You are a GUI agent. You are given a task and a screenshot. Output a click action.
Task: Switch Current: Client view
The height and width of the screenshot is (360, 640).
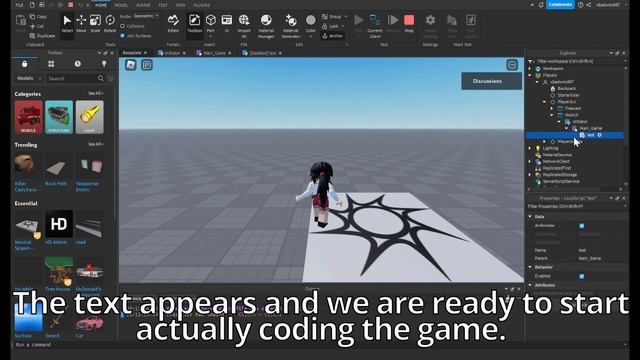click(375, 26)
